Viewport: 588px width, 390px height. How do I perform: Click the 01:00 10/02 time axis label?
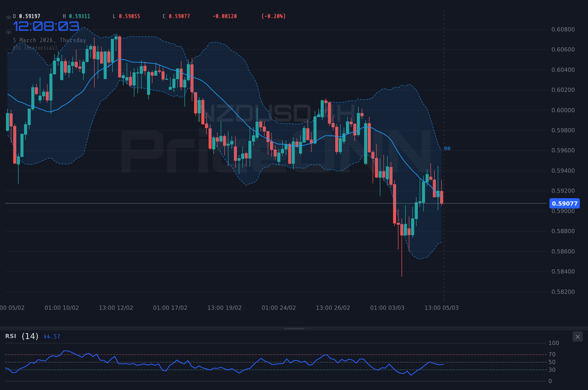click(62, 308)
